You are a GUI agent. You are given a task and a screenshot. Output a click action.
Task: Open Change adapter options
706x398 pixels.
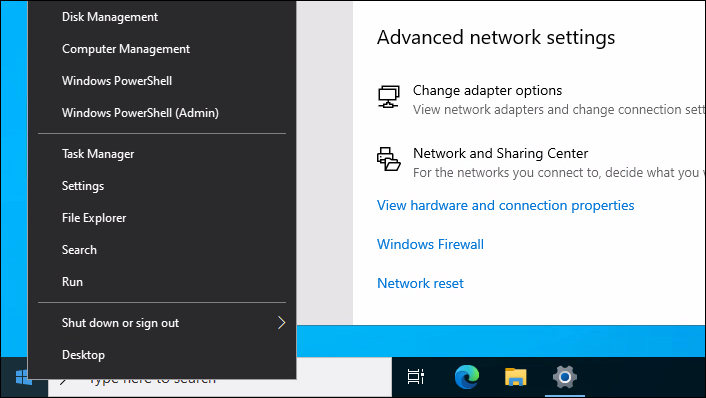488,90
